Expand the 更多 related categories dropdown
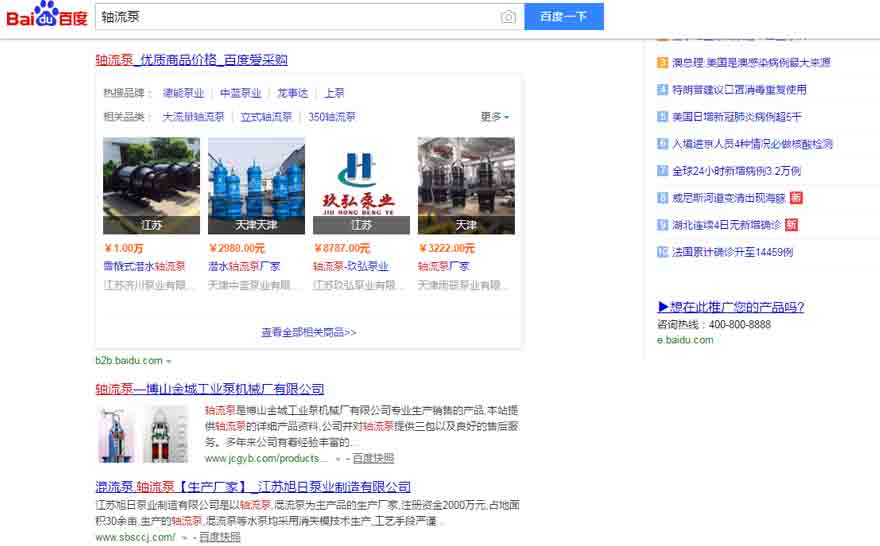Image resolution: width=880 pixels, height=546 pixels. point(494,117)
